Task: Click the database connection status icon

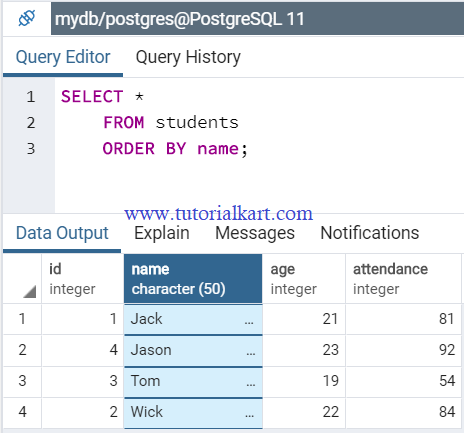Action: (27, 18)
